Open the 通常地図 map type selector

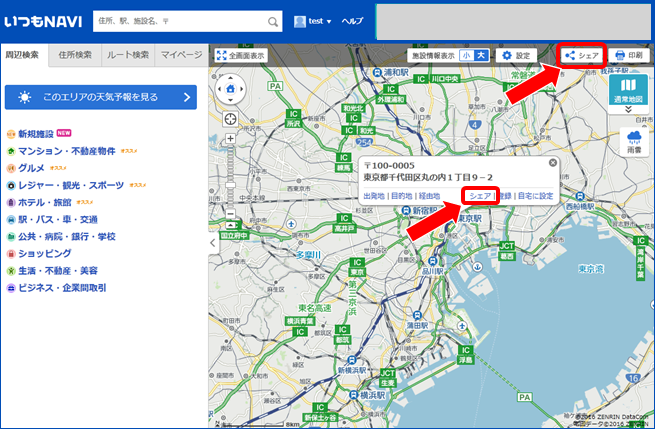click(628, 89)
